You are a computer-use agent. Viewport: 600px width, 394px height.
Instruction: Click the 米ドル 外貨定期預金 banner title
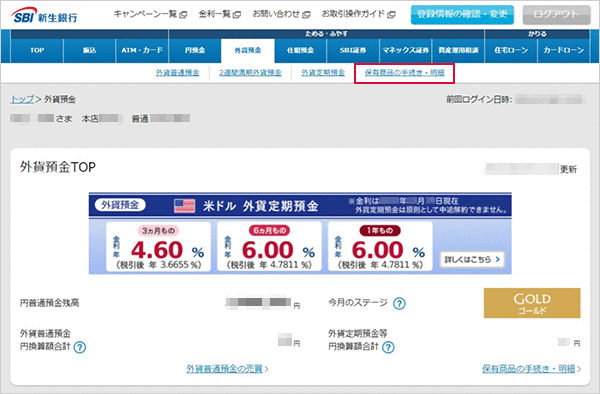261,206
